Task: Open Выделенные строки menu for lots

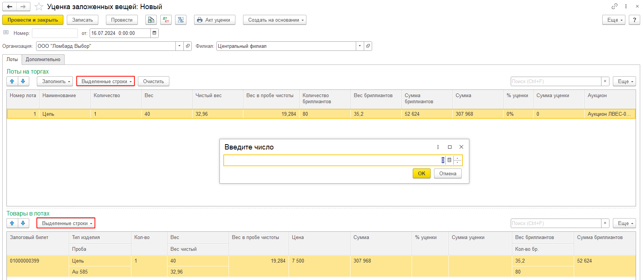Action: tap(106, 81)
